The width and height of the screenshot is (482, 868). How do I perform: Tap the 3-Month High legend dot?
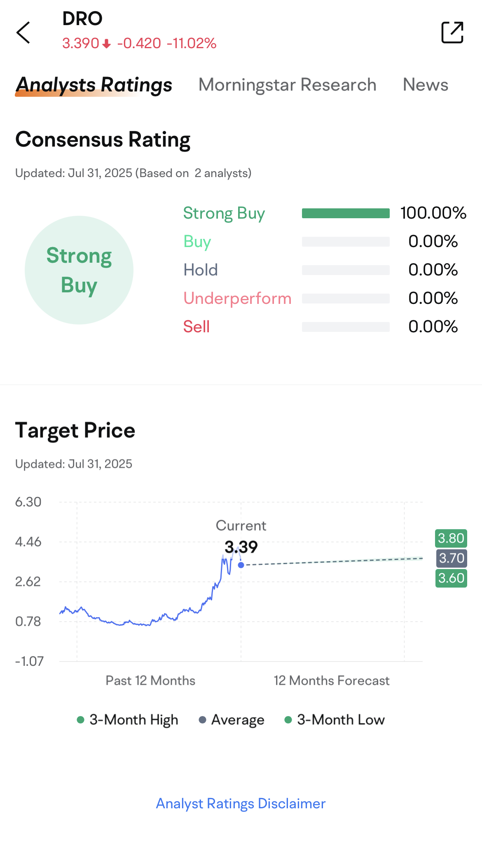(81, 720)
